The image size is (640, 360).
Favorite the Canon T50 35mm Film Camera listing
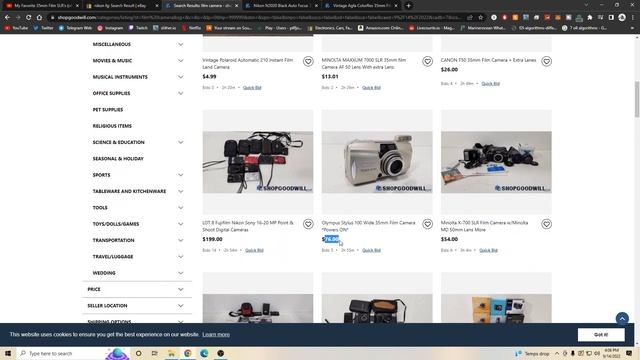point(547,61)
